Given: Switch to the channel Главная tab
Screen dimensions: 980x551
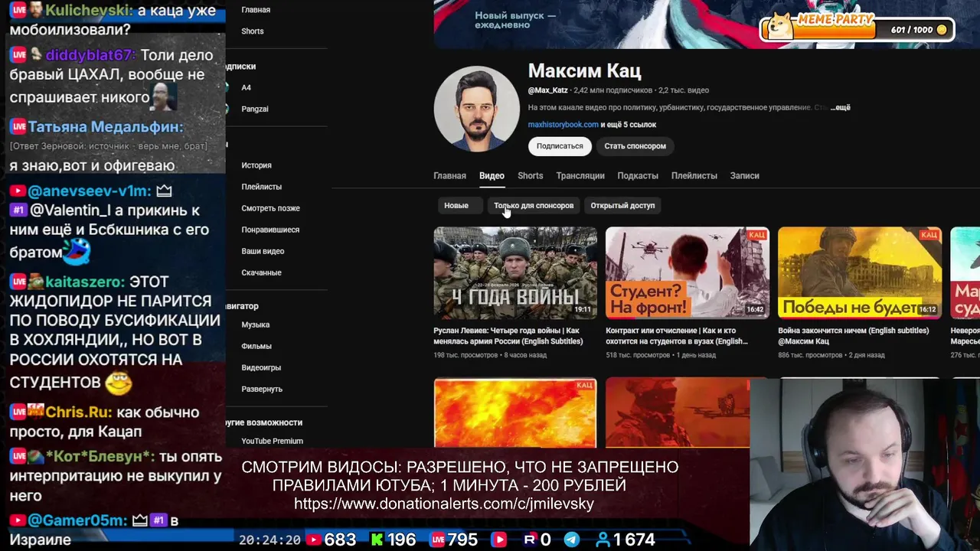Looking at the screenshot, I should (449, 176).
